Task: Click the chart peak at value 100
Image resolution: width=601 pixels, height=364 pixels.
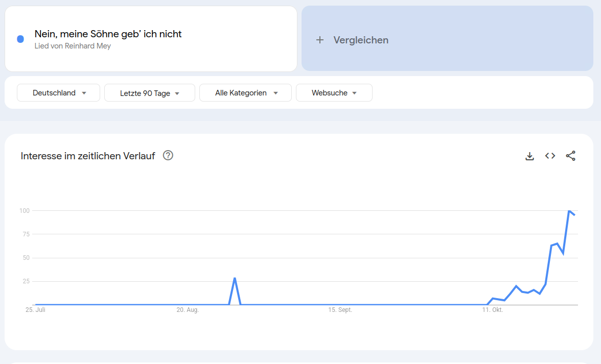Action: tap(569, 210)
